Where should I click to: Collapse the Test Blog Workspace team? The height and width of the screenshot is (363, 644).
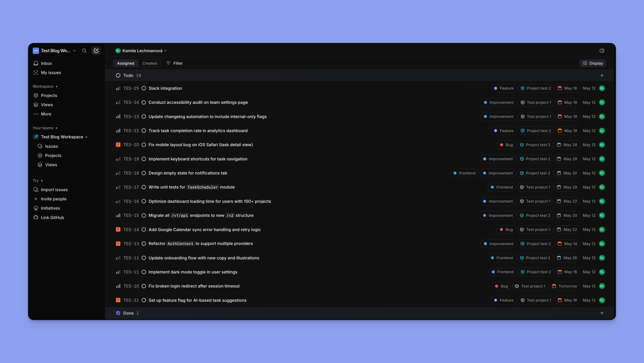60,137
